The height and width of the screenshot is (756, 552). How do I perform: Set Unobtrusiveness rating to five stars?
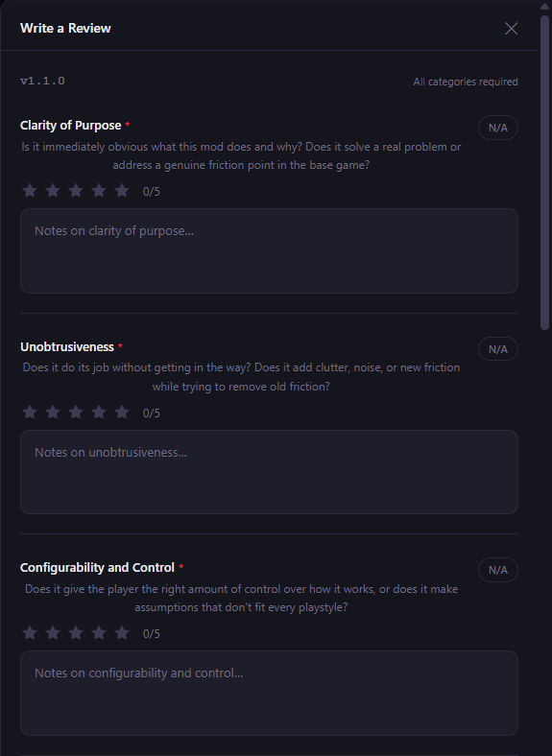pos(122,413)
